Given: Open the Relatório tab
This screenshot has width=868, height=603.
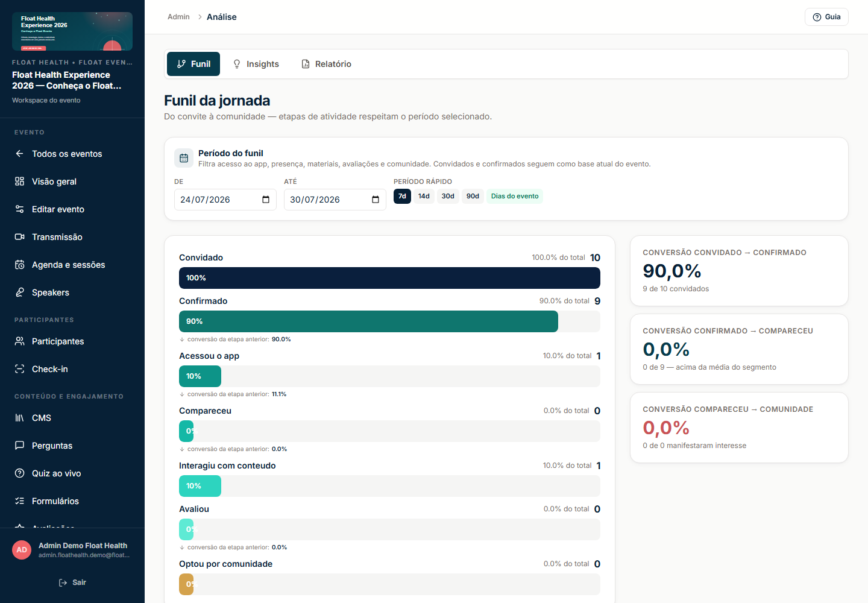Looking at the screenshot, I should (326, 64).
